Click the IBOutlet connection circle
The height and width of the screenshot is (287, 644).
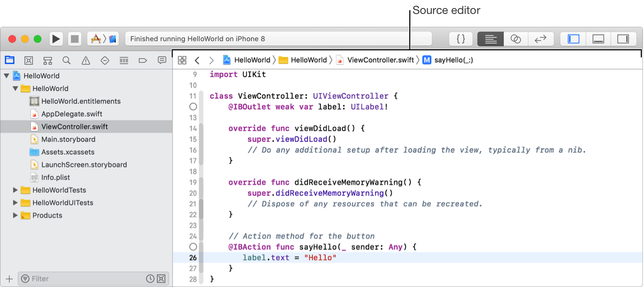pos(193,107)
